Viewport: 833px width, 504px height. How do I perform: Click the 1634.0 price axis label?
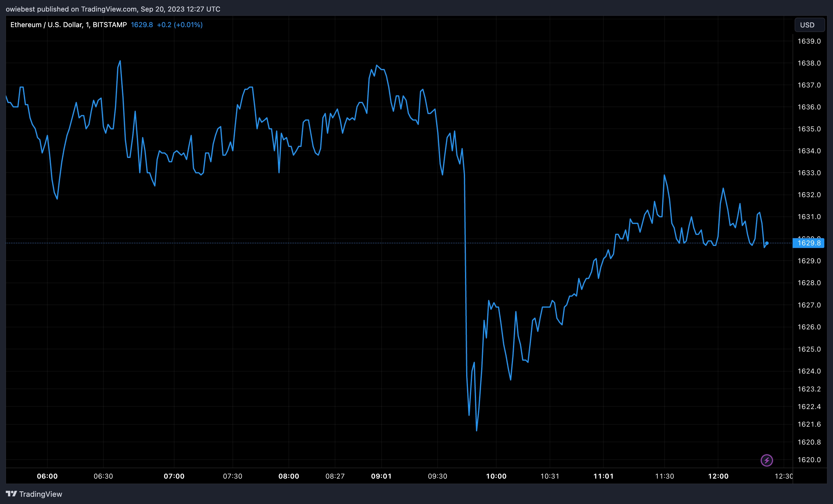809,151
